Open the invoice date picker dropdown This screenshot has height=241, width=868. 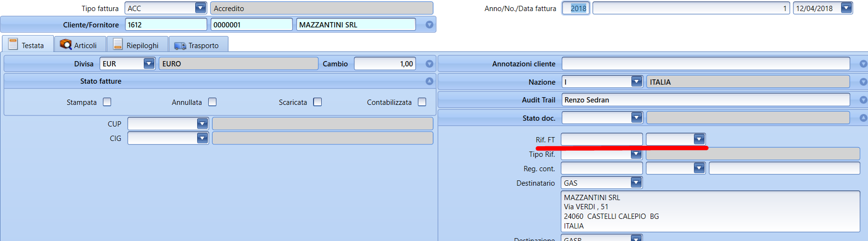coord(846,8)
